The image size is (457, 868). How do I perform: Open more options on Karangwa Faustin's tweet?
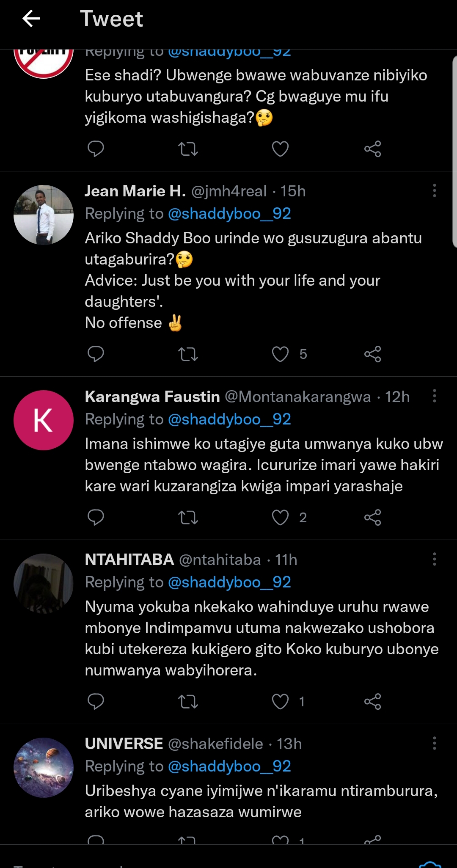coord(434,396)
